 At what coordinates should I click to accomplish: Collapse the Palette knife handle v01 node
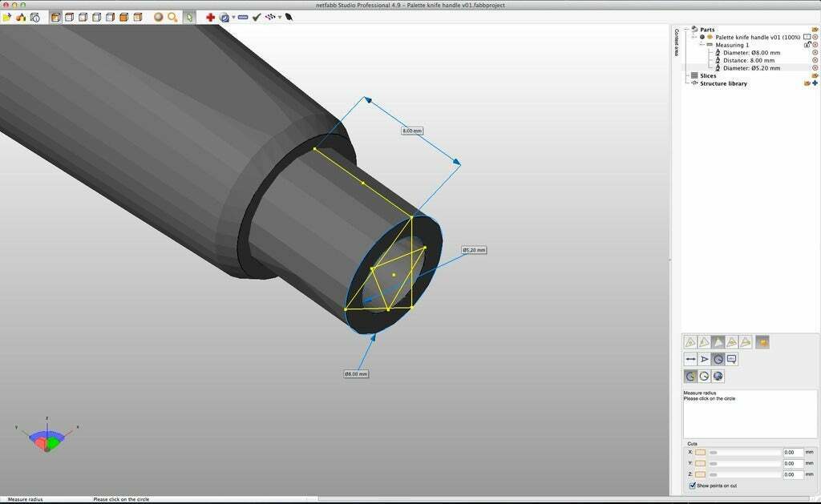pos(694,37)
